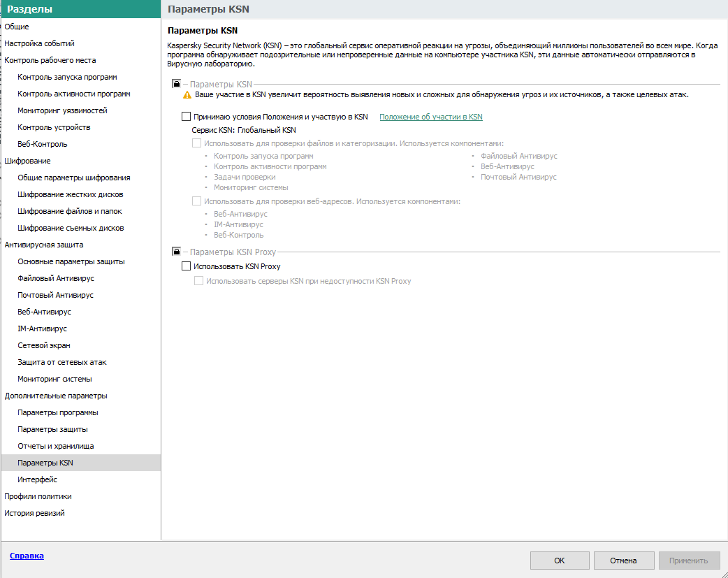The height and width of the screenshot is (578, 728).
Task: Toggle lock icon for Параметры KSN Proxy group
Action: click(x=177, y=252)
